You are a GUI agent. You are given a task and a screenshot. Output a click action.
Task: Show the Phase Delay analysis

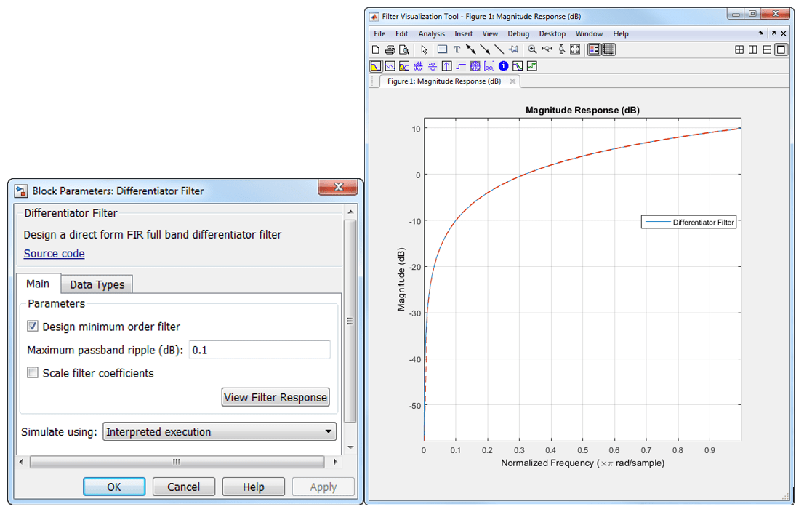pos(433,65)
